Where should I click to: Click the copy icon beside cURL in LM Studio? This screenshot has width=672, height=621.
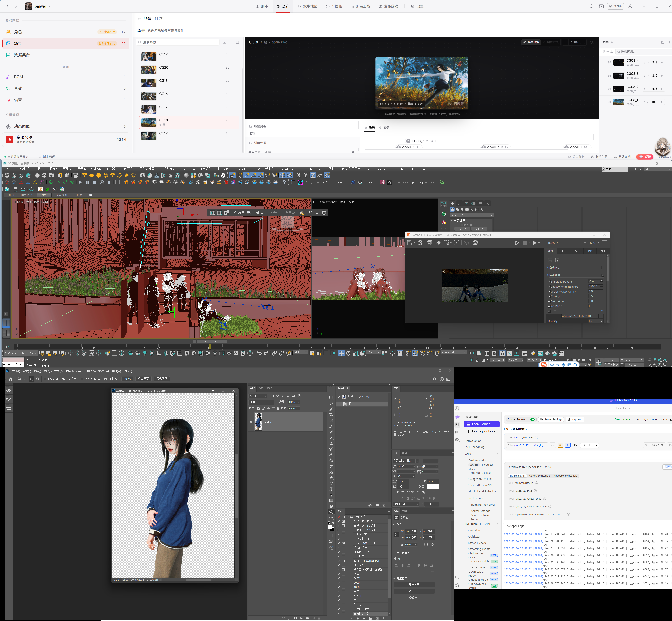[575, 445]
